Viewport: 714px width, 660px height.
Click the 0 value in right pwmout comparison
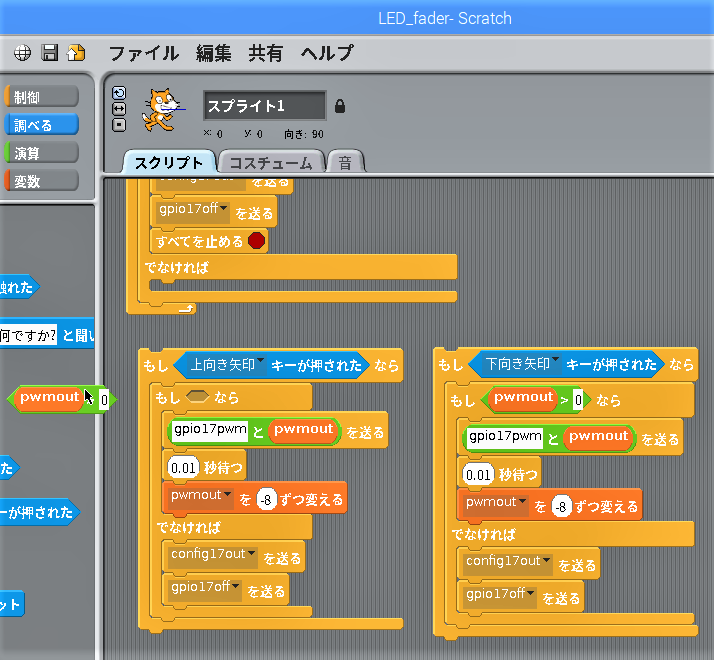point(578,400)
